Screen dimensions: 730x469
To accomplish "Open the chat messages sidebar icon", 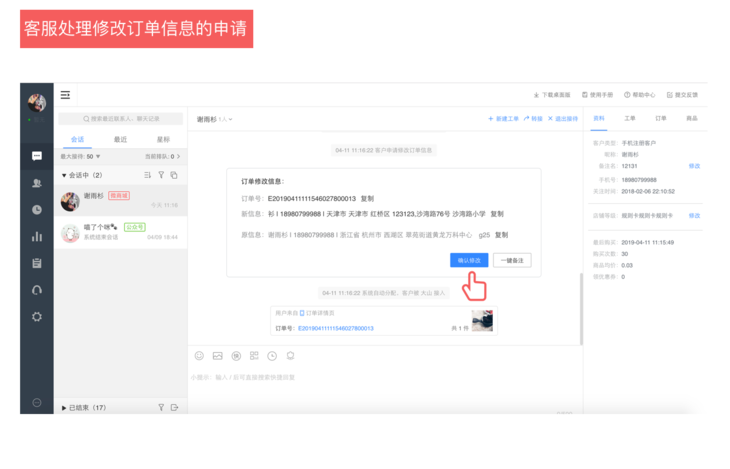I will [37, 156].
